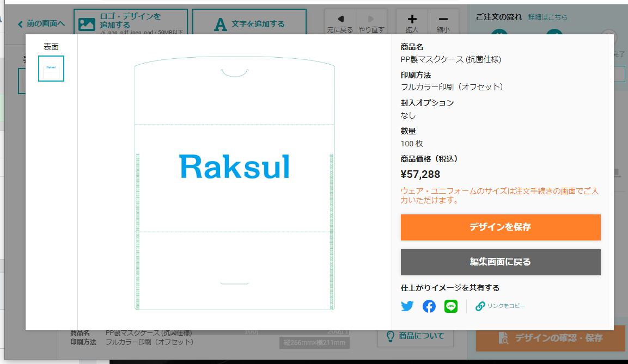628x364 pixels.
Task: Click the 縦266mm×横211mm size label
Action: click(x=314, y=343)
